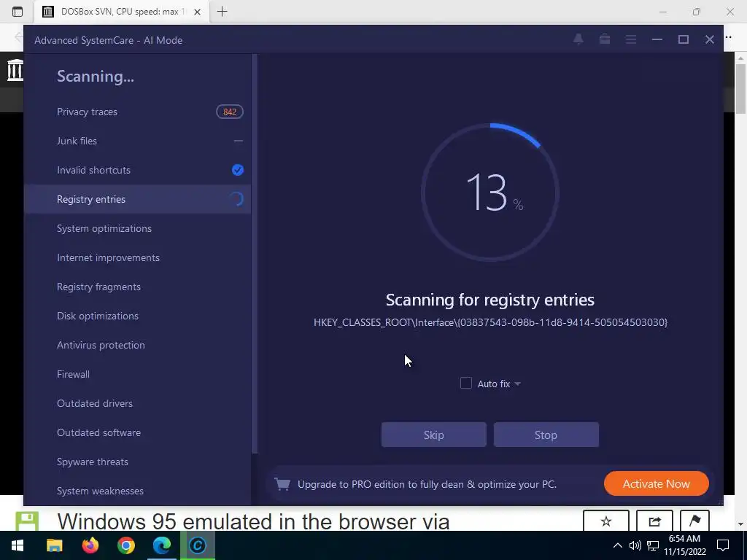Select Registry entries in scan list
This screenshot has width=747, height=560.
click(x=137, y=199)
